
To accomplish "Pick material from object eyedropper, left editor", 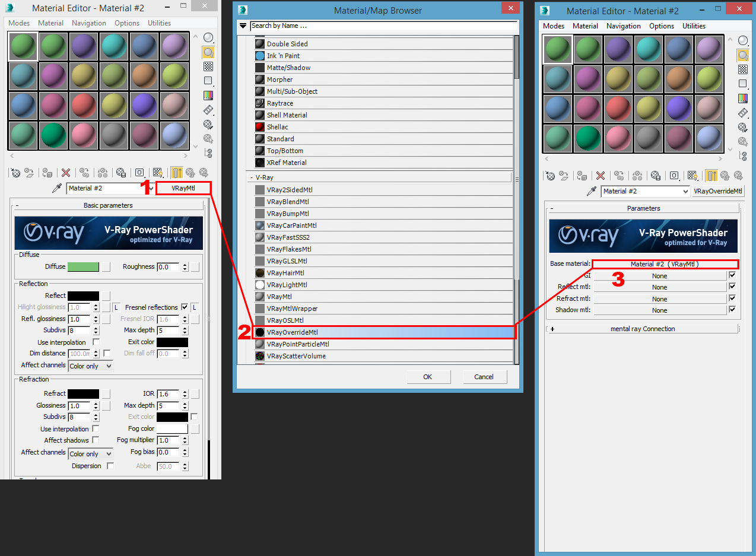I will pos(58,188).
